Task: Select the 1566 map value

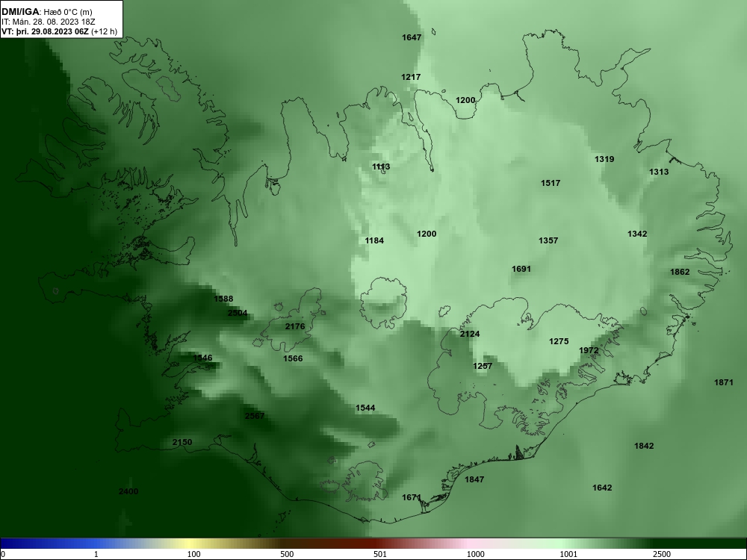Action: 293,358
